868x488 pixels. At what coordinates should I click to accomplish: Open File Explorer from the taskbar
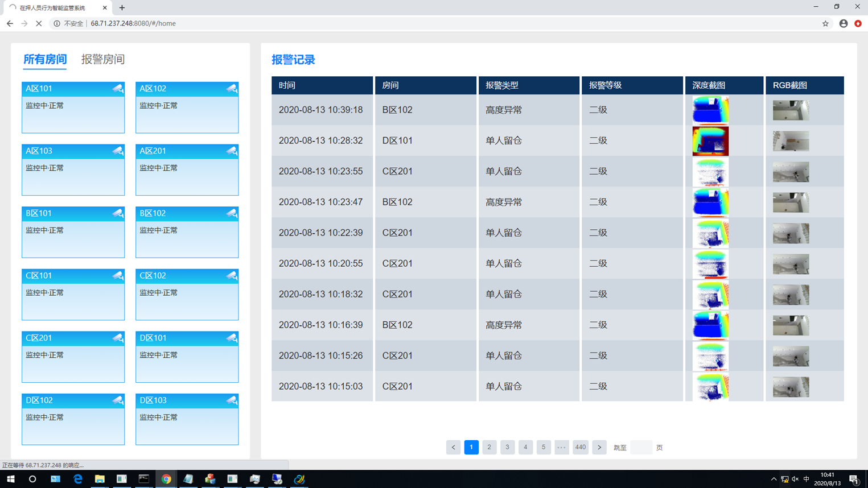pos(100,479)
